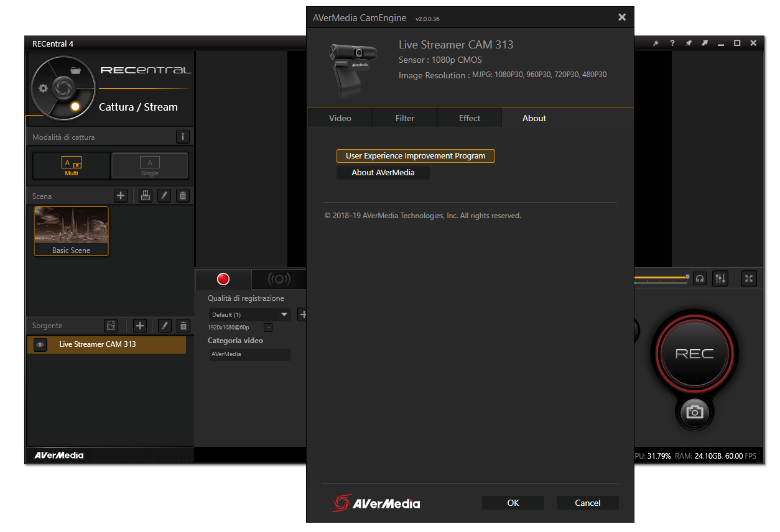Click the copyright text in CamEngine
Viewport: 780px width, 532px height.
click(422, 216)
